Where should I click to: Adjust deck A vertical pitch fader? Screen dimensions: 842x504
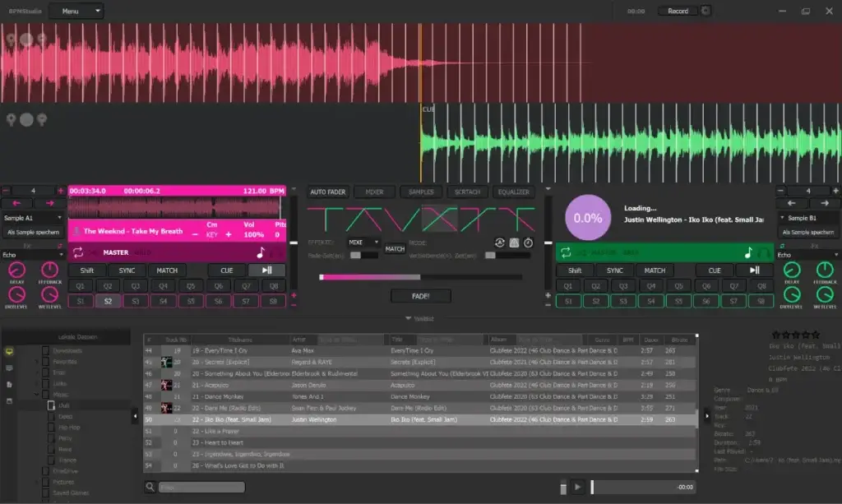[x=294, y=243]
